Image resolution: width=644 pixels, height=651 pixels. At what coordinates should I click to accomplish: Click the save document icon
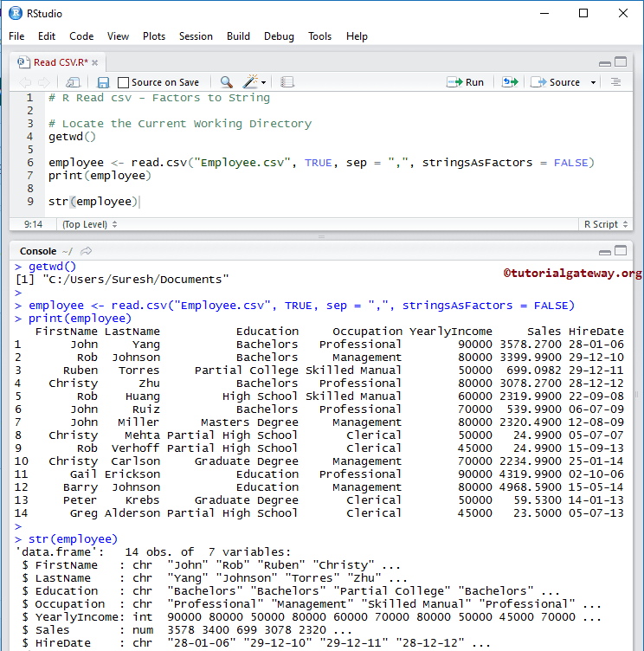click(x=103, y=82)
